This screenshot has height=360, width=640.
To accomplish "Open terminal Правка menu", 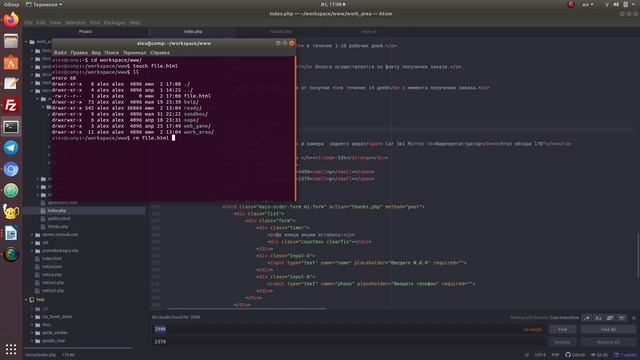I will [x=79, y=53].
